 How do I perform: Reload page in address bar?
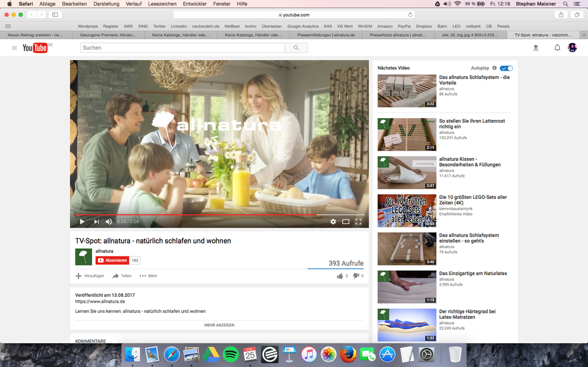tap(410, 15)
